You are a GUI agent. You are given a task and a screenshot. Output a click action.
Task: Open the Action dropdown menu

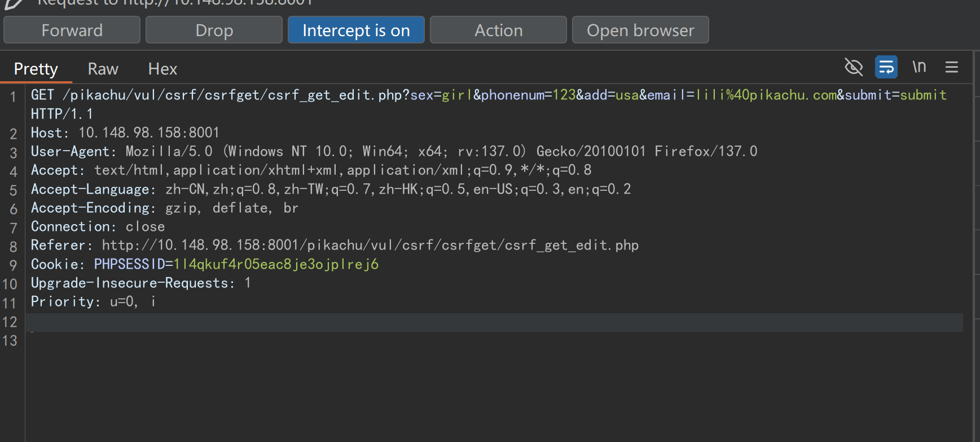498,30
